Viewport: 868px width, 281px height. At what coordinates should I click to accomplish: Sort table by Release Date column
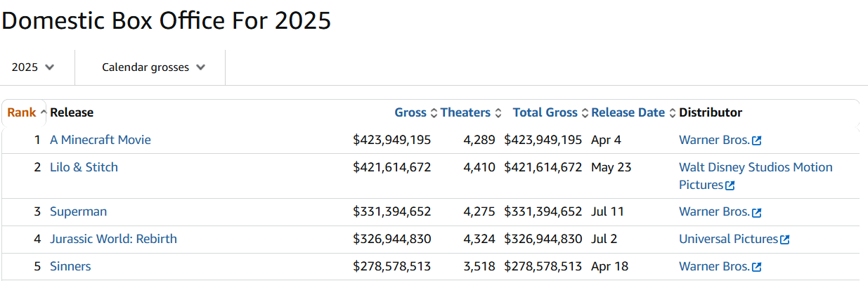click(x=628, y=112)
